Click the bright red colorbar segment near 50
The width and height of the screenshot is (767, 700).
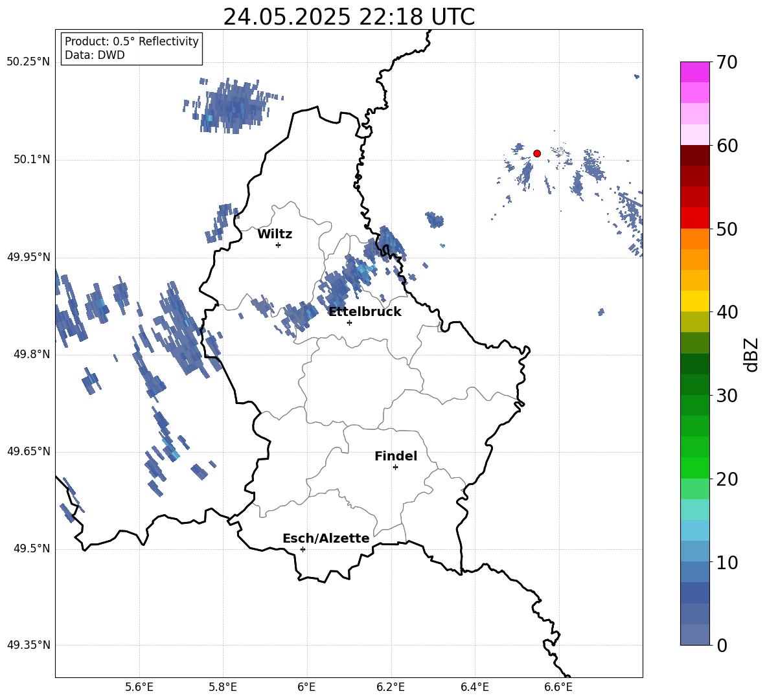tap(694, 218)
